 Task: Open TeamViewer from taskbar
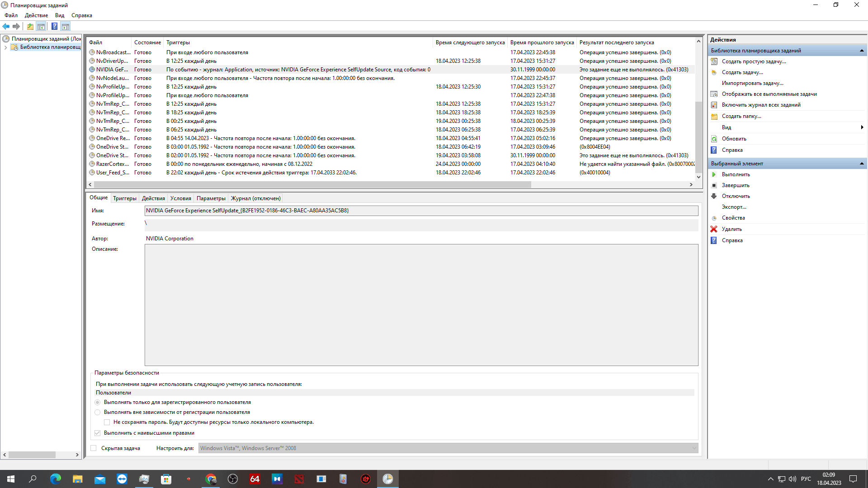[x=122, y=479]
